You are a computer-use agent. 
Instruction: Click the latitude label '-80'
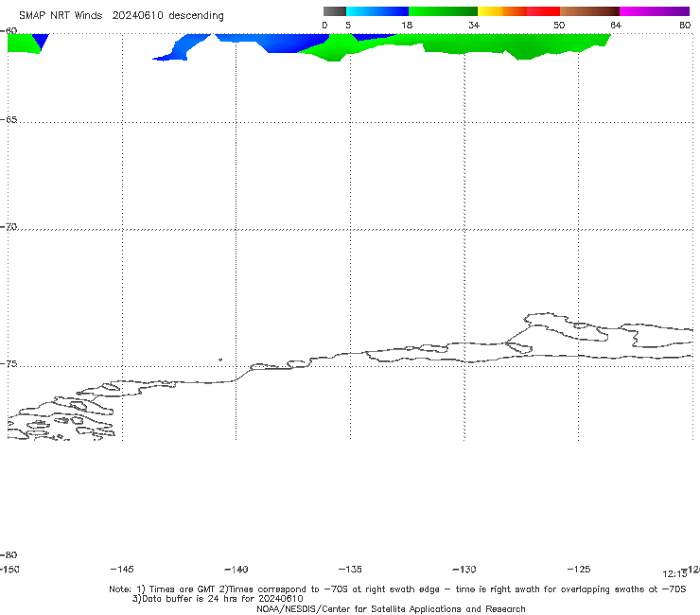click(9, 554)
